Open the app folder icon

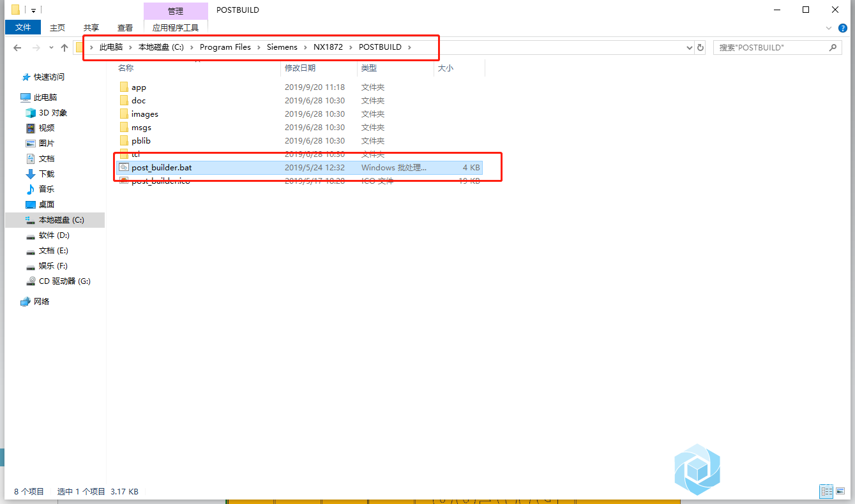[124, 87]
